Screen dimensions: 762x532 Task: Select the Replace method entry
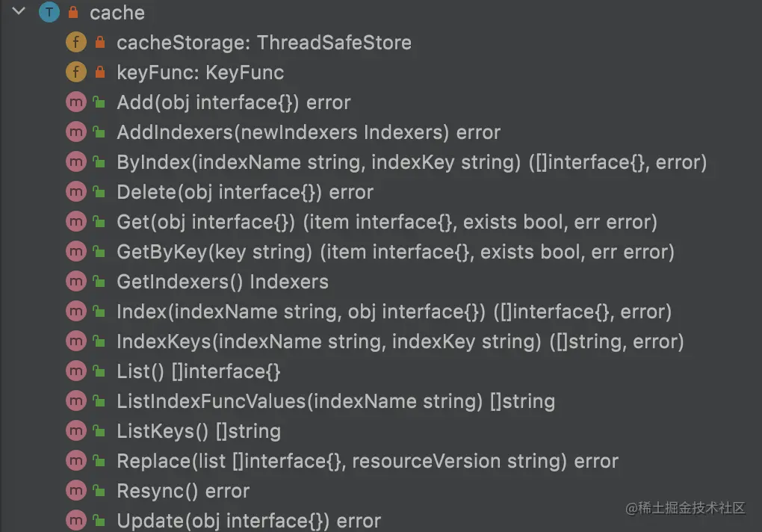(x=368, y=461)
